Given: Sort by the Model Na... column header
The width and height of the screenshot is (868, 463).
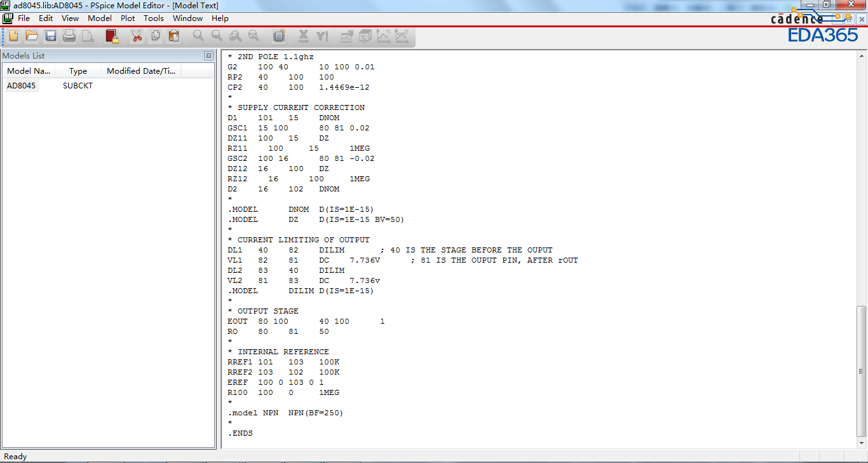Looking at the screenshot, I should 29,71.
